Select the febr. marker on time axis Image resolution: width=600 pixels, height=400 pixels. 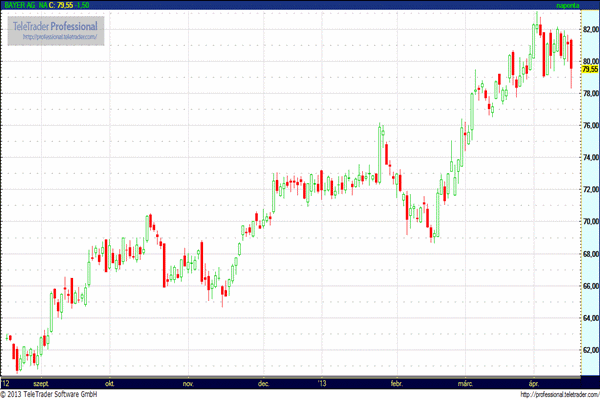[x=395, y=382]
